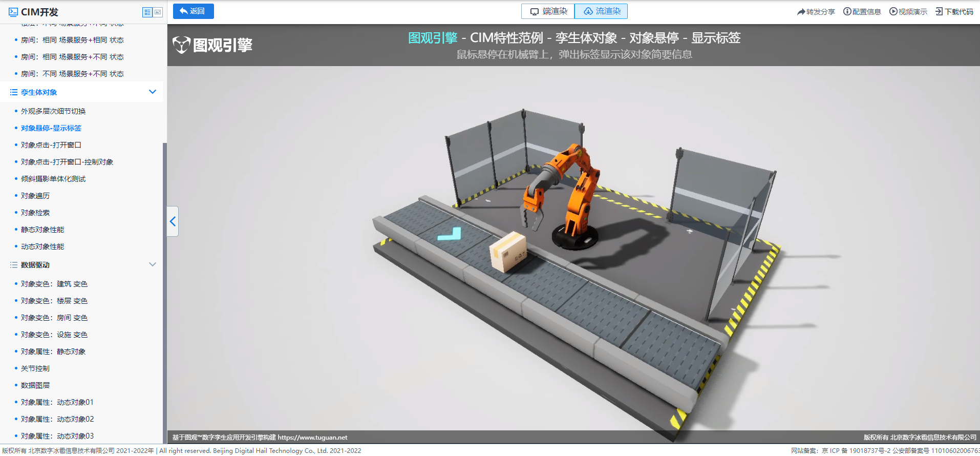Open 对象变色：楼层 变色 example
980x456 pixels.
[54, 301]
